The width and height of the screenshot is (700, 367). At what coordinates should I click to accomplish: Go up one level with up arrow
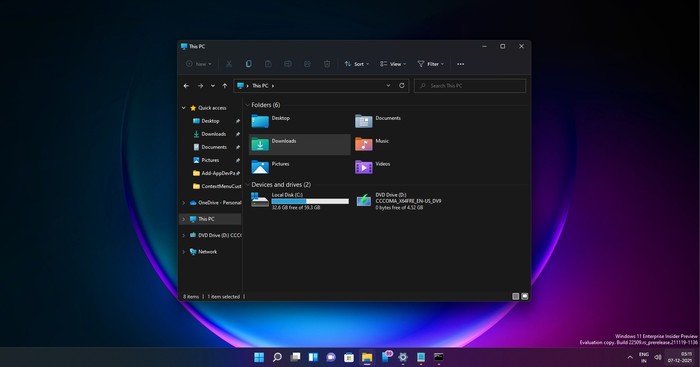click(225, 86)
